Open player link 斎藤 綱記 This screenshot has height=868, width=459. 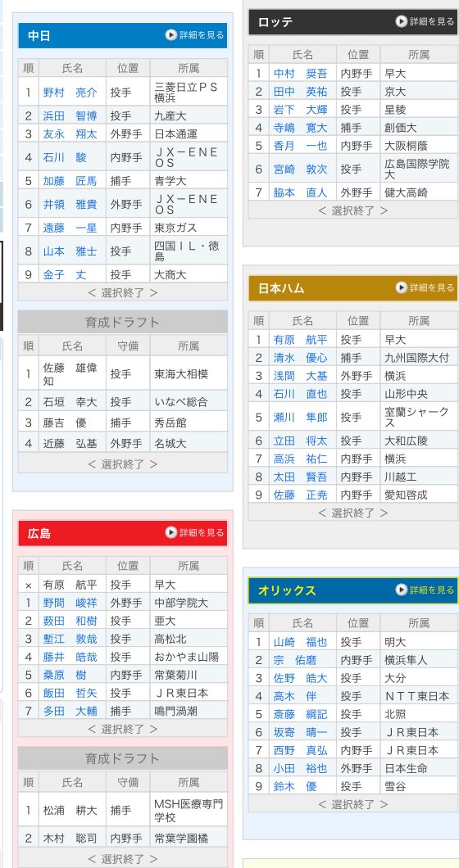coord(300,714)
